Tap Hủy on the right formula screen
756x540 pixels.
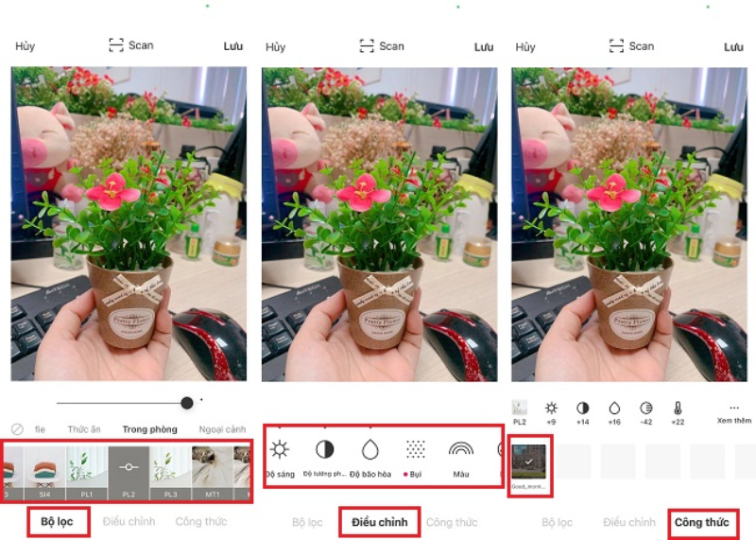525,47
